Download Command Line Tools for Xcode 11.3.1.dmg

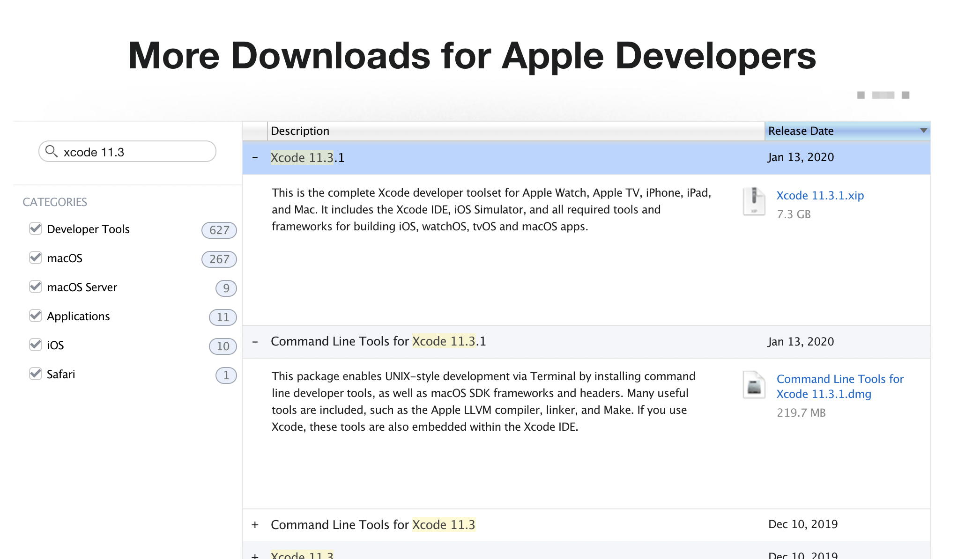coord(840,386)
